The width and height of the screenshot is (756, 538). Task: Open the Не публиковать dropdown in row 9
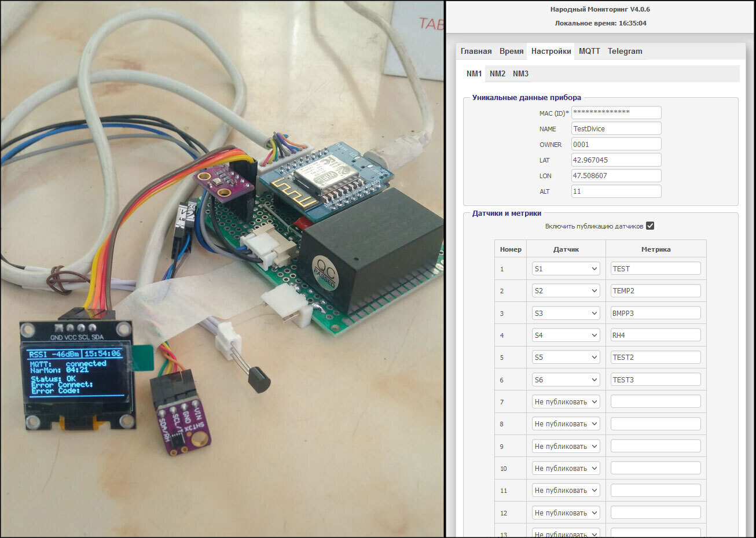566,446
